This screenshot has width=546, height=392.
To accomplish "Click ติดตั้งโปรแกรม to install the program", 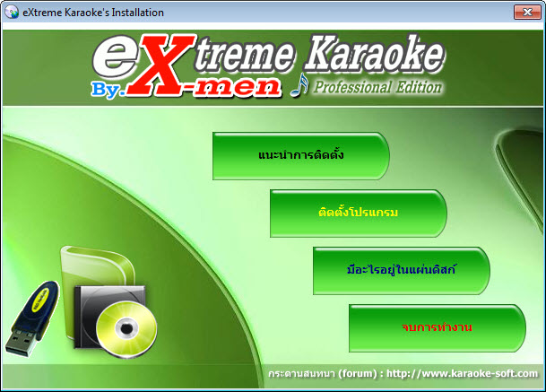I will coord(359,213).
